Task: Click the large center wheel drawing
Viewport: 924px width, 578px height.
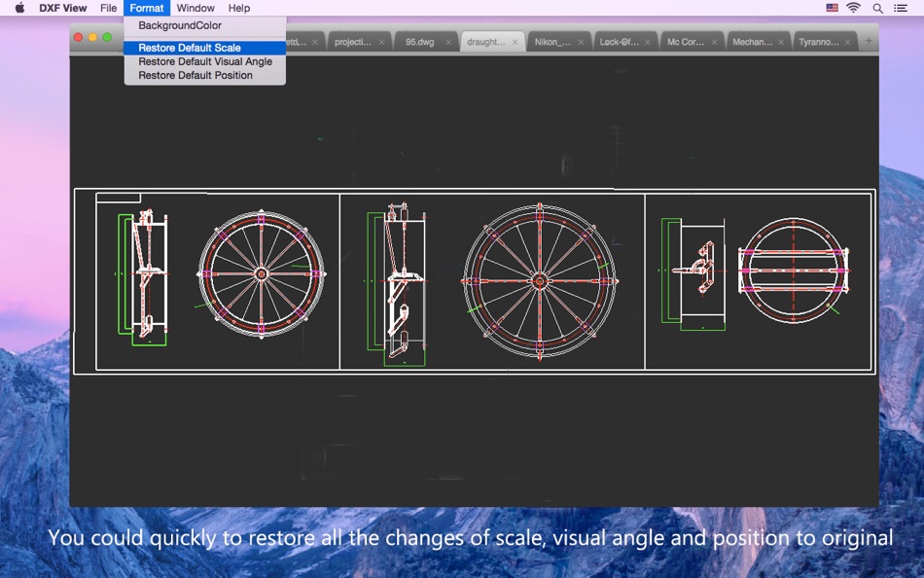Action: [x=539, y=280]
